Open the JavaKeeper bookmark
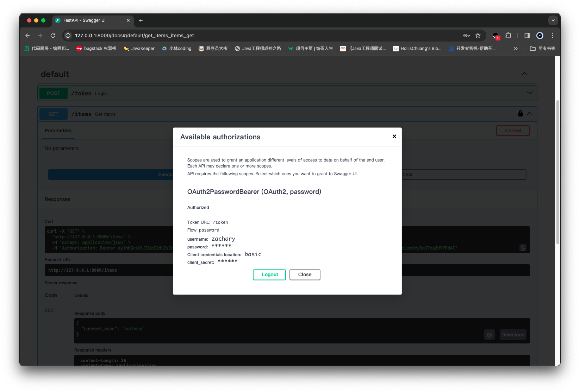 tap(139, 49)
